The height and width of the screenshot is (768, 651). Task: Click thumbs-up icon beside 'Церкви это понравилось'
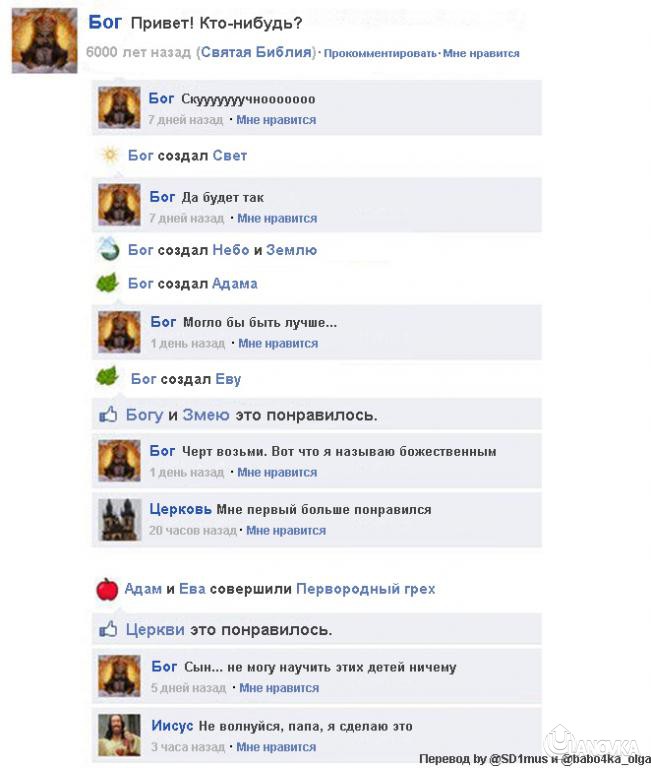pyautogui.click(x=108, y=629)
